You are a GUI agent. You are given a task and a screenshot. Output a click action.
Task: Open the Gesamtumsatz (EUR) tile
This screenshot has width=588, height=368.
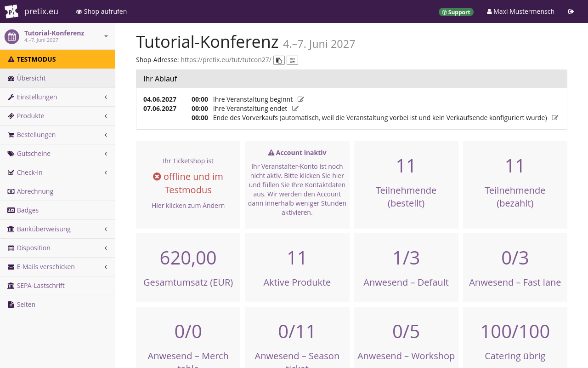(x=188, y=268)
